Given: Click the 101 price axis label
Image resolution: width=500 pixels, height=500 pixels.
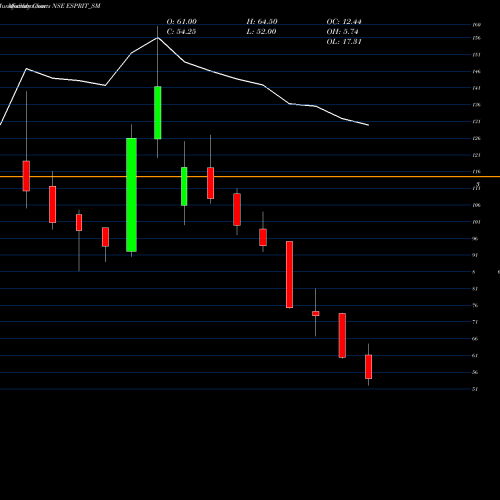Looking at the screenshot, I should pyautogui.click(x=476, y=222).
